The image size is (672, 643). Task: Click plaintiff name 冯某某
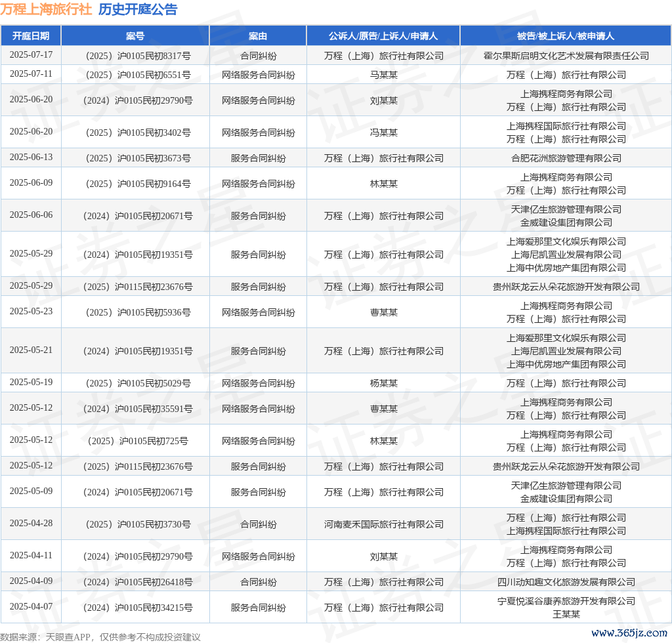click(x=383, y=133)
